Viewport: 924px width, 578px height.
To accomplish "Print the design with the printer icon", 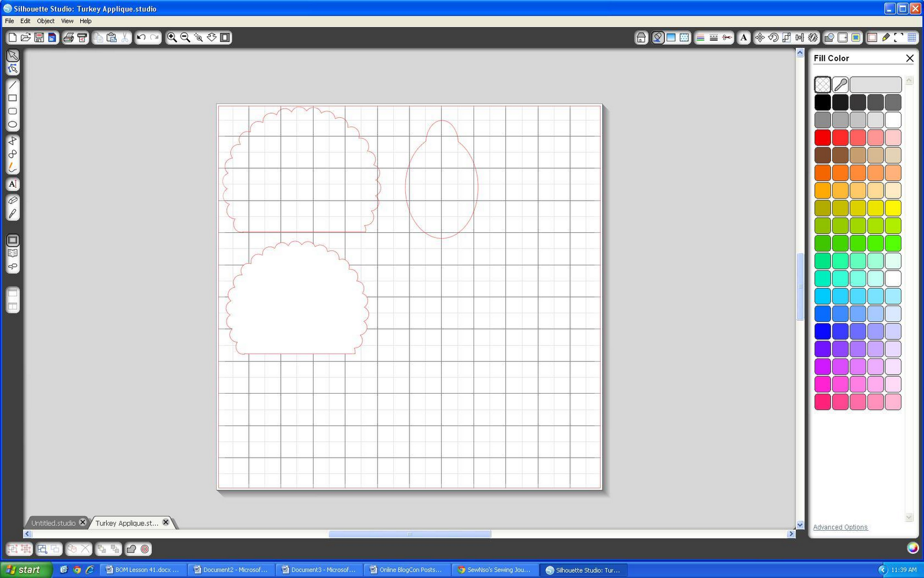I will tap(69, 38).
